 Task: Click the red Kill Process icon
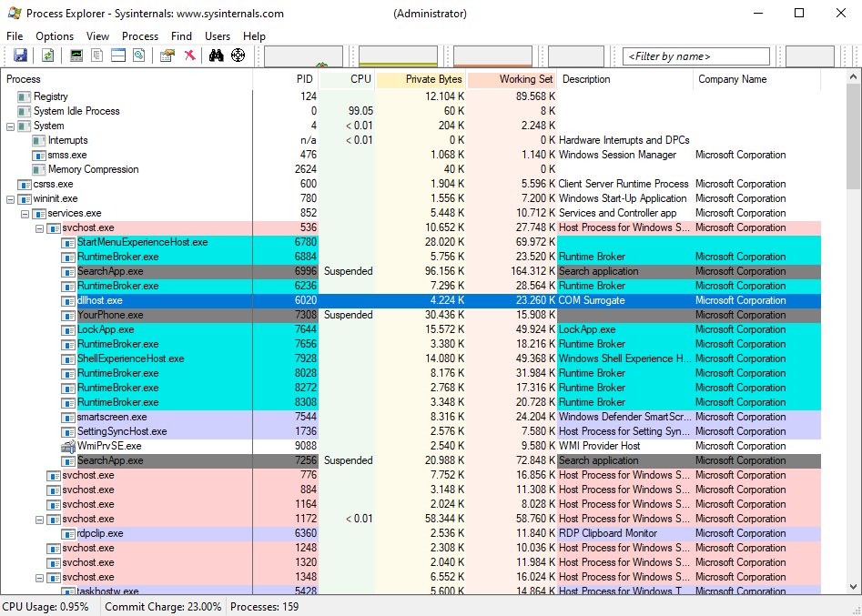click(x=189, y=56)
